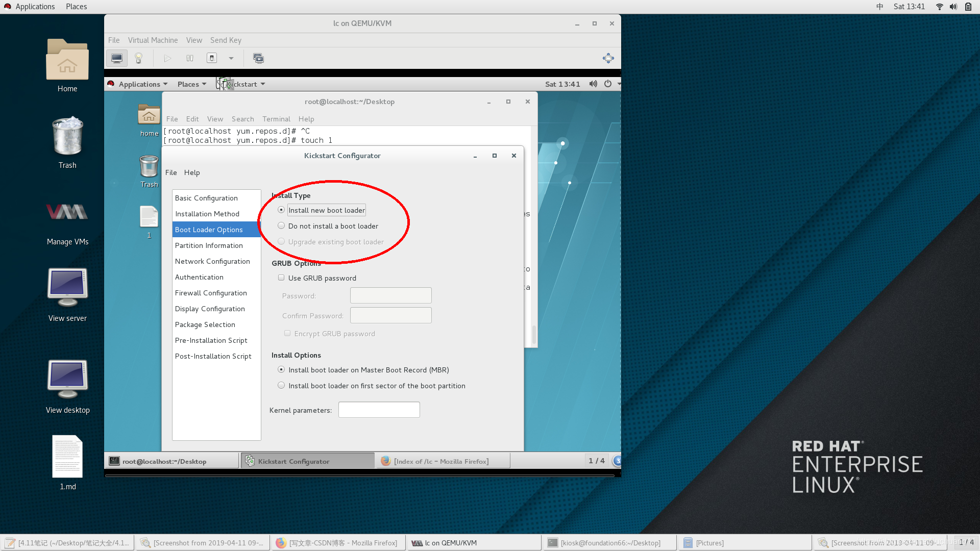Toggle fullscreen with the resize arrows icon

(608, 58)
